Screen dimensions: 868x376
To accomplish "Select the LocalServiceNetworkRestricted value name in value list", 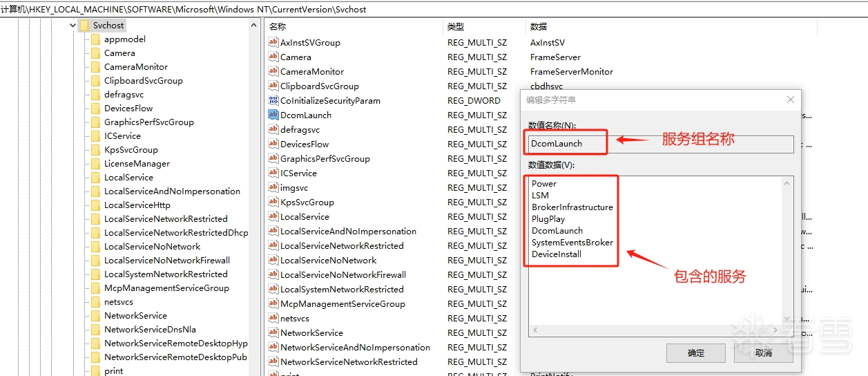I will [342, 245].
